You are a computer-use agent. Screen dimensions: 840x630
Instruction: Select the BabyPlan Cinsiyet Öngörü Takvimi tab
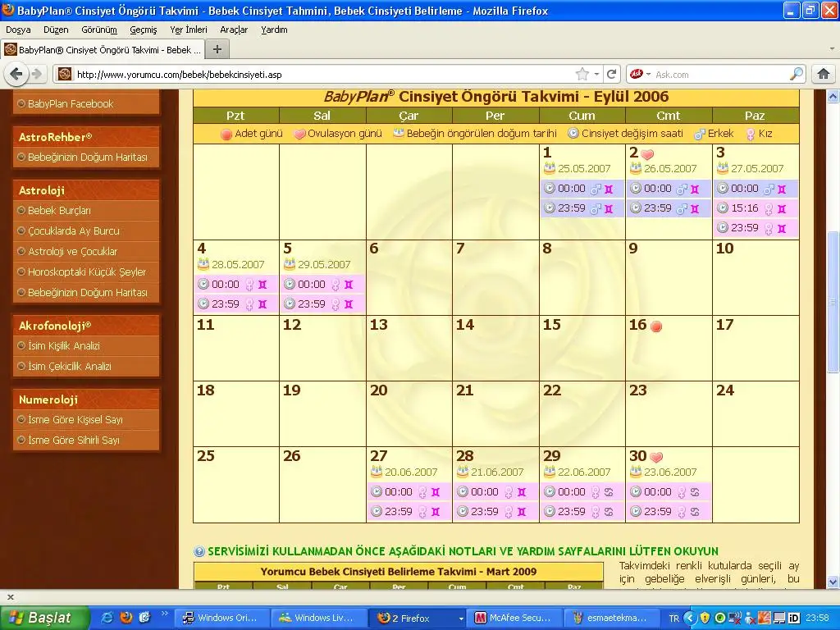pyautogui.click(x=103, y=50)
